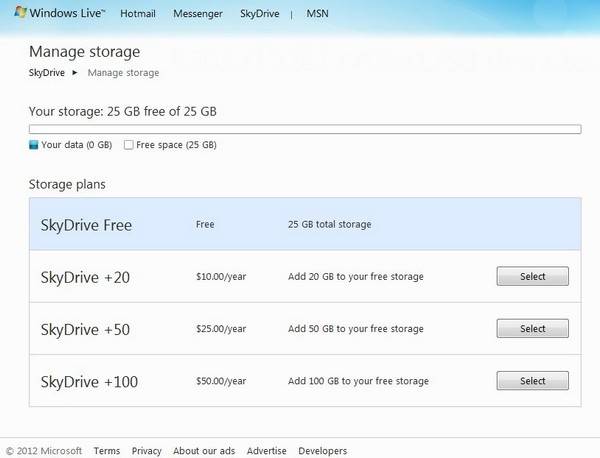600x458 pixels.
Task: Click the SkyDrive breadcrumb link
Action: [46, 72]
